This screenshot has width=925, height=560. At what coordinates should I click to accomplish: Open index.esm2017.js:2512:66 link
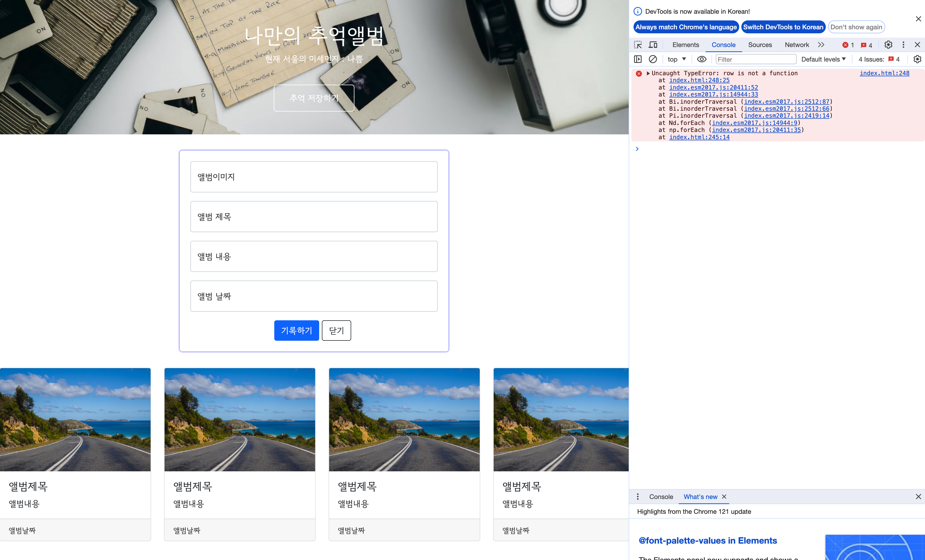click(x=787, y=109)
